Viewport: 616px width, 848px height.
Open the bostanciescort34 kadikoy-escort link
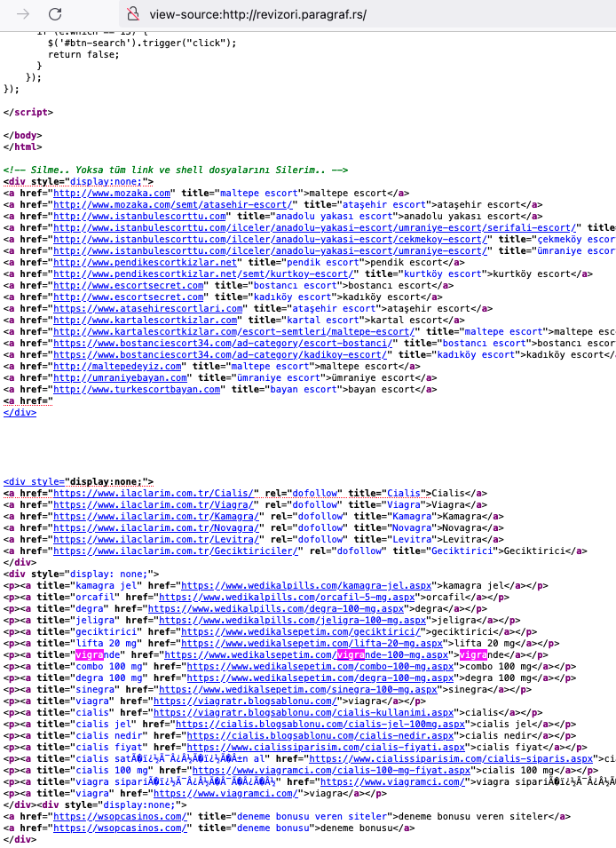(x=220, y=355)
